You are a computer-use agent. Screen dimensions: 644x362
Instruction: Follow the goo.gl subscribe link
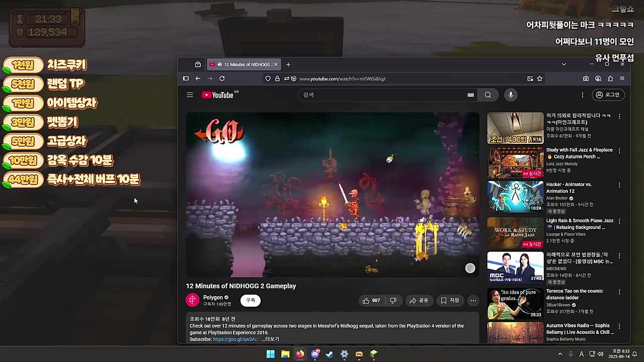pos(235,339)
